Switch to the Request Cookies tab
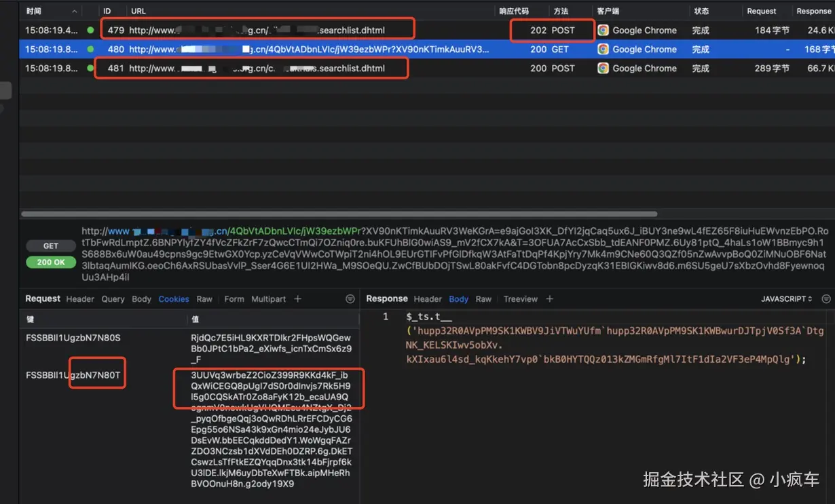 [x=174, y=299]
